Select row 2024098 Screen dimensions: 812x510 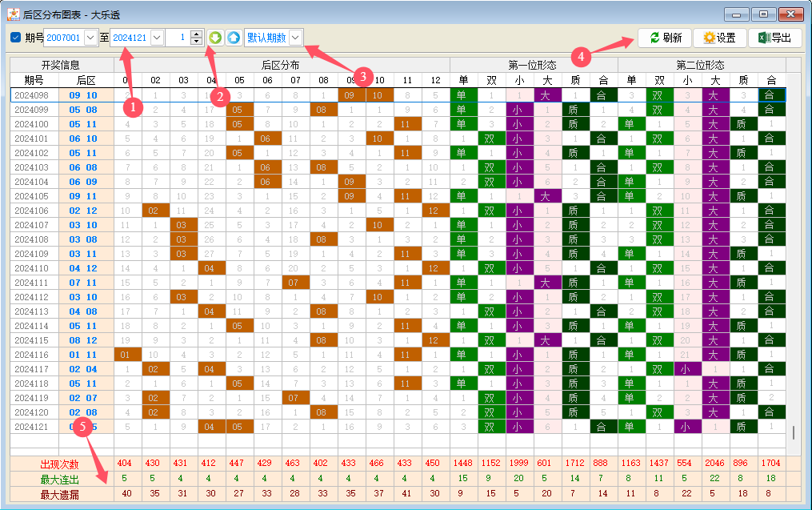398,95
